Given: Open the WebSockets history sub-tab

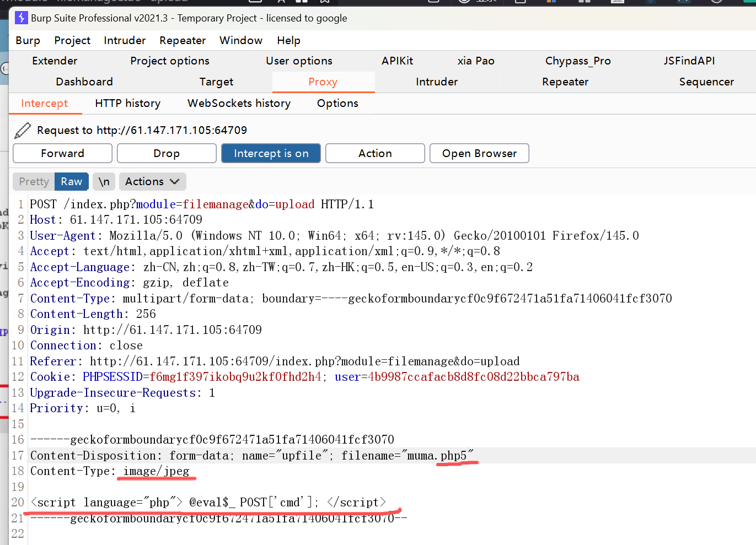Looking at the screenshot, I should (x=239, y=103).
